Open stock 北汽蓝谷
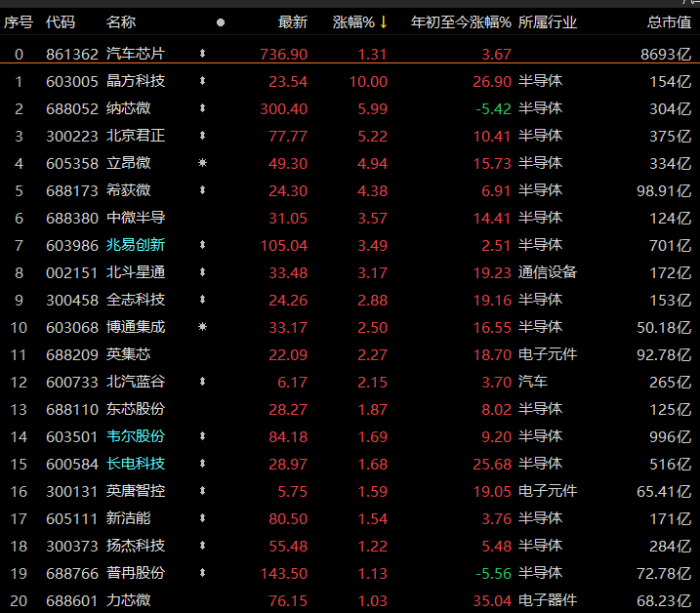Image resolution: width=700 pixels, height=613 pixels. tap(136, 382)
